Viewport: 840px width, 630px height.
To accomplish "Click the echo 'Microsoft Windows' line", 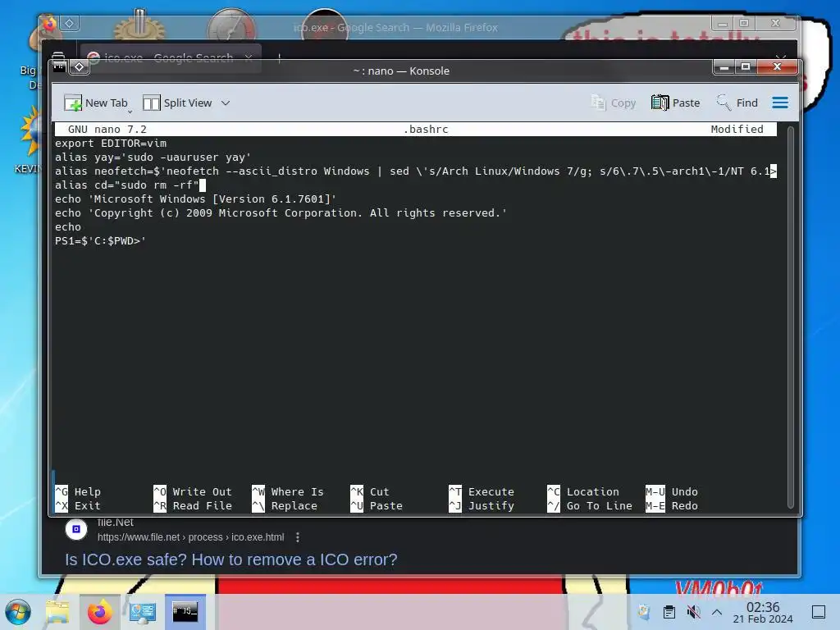I will 195,199.
